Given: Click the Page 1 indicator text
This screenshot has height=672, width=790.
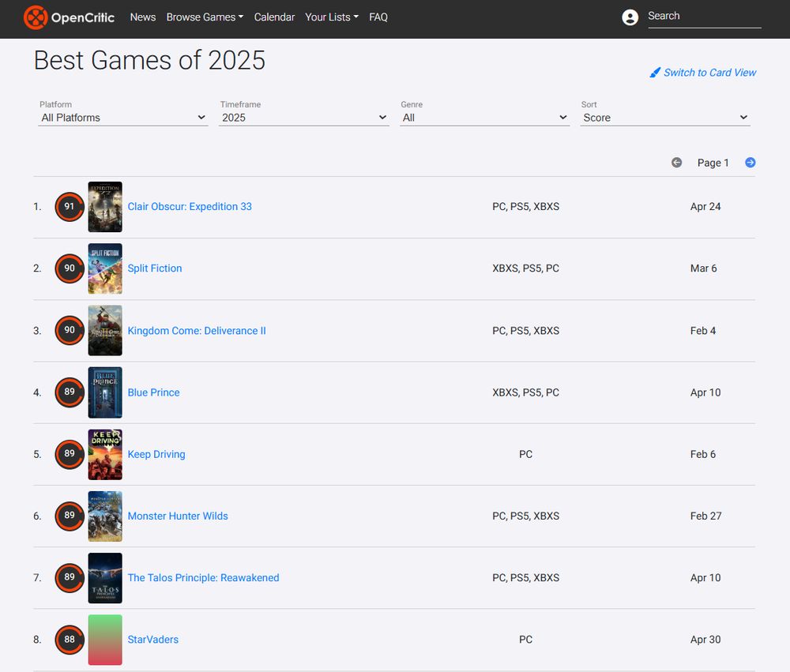Looking at the screenshot, I should pyautogui.click(x=713, y=163).
